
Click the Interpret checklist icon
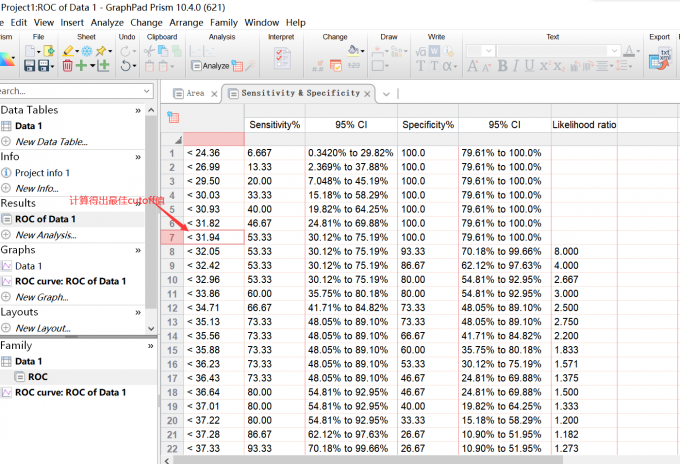pos(282,59)
